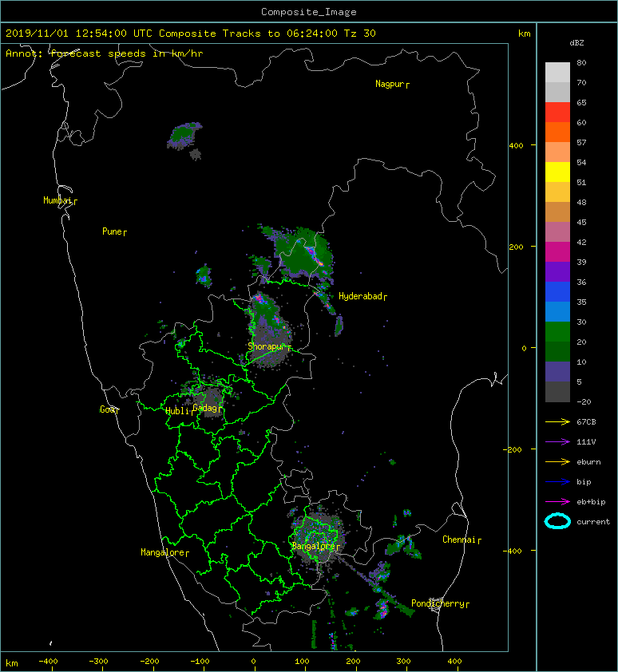Click the blue bip arrow legend icon
Image resolution: width=618 pixels, height=672 pixels.
(557, 482)
